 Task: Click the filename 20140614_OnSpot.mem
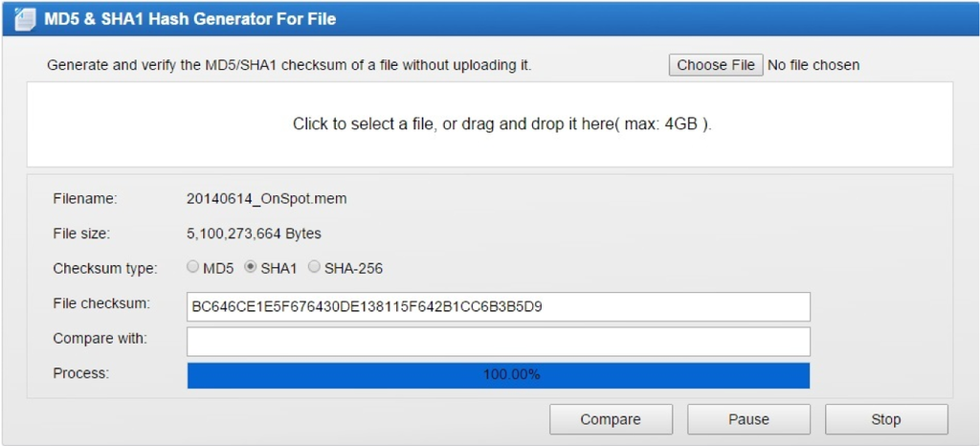[266, 199]
